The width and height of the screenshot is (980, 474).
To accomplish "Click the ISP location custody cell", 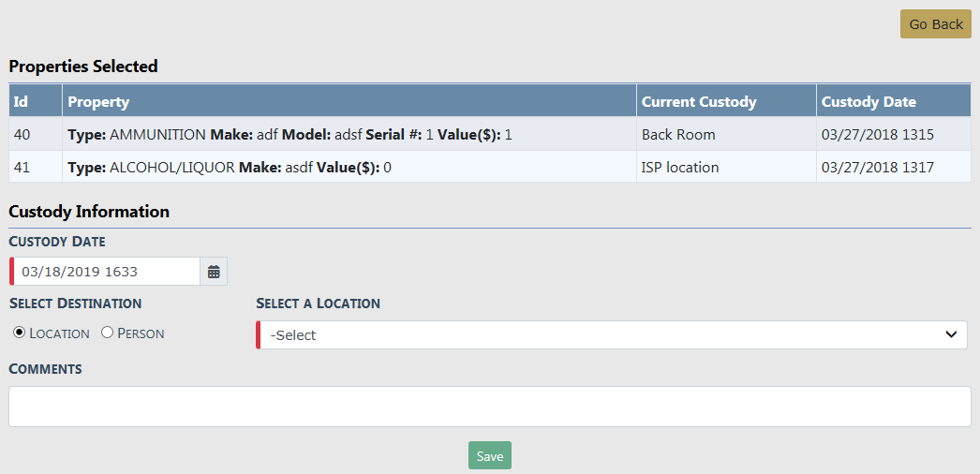I will (680, 168).
